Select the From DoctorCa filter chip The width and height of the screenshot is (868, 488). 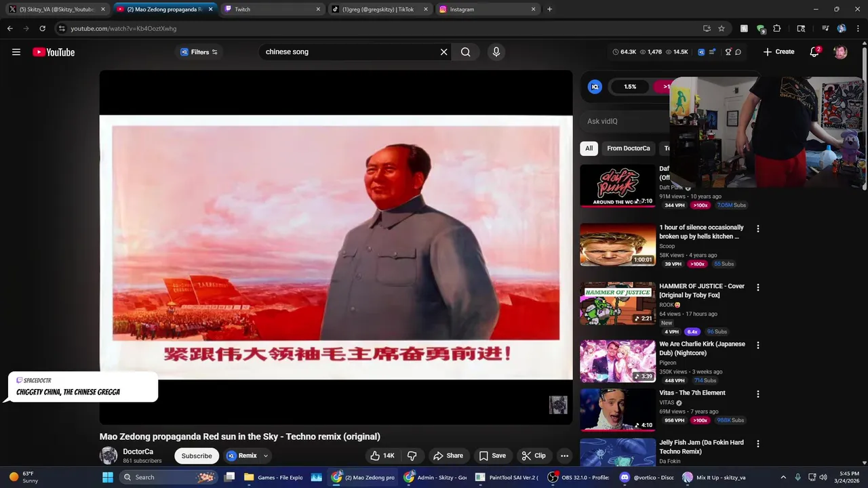pos(629,148)
